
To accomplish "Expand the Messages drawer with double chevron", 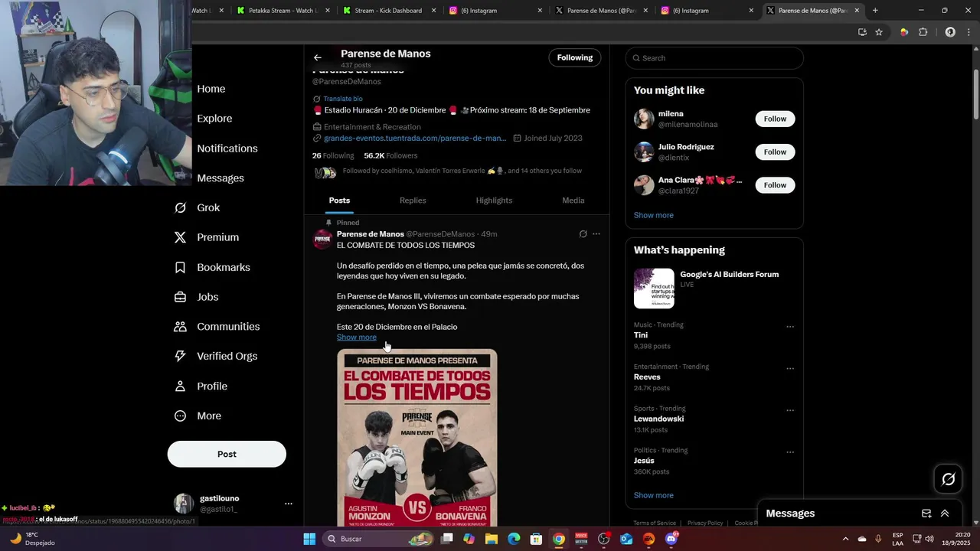I will coord(945,514).
